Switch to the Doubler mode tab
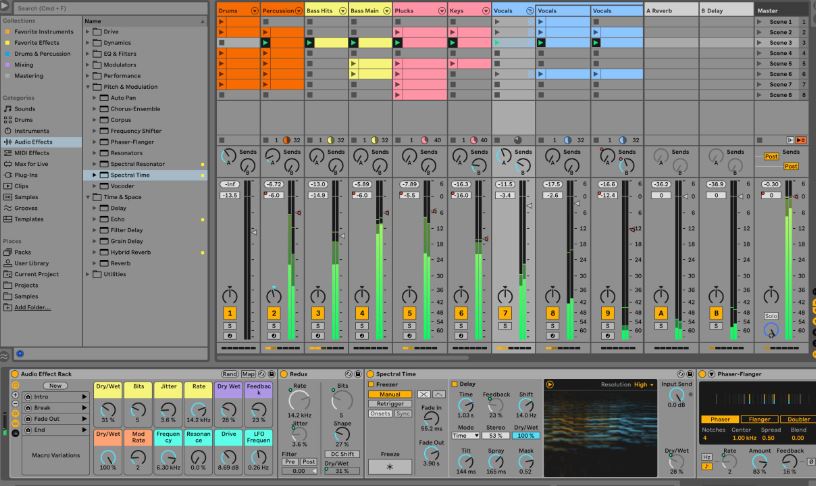816x486 pixels. [x=798, y=419]
